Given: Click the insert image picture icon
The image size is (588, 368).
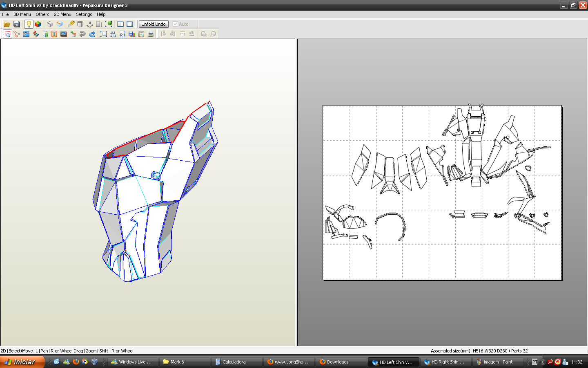Looking at the screenshot, I should click(64, 34).
